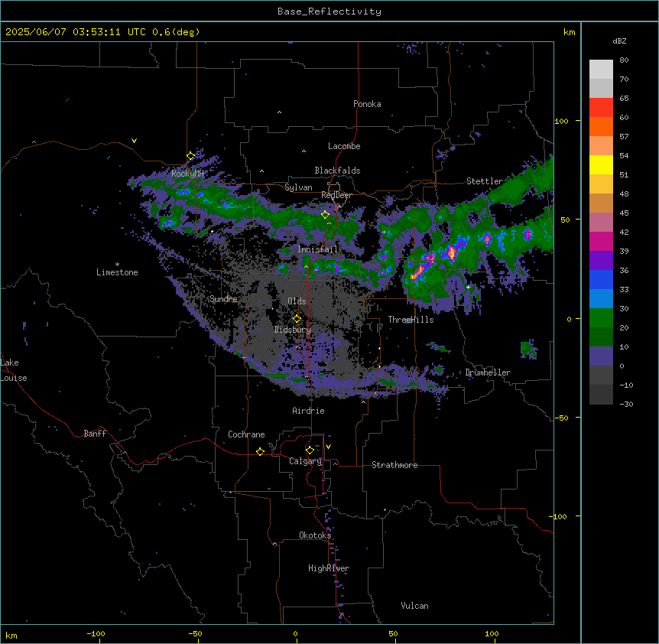Click the ThreeHills map label
659x644 pixels.
[411, 320]
